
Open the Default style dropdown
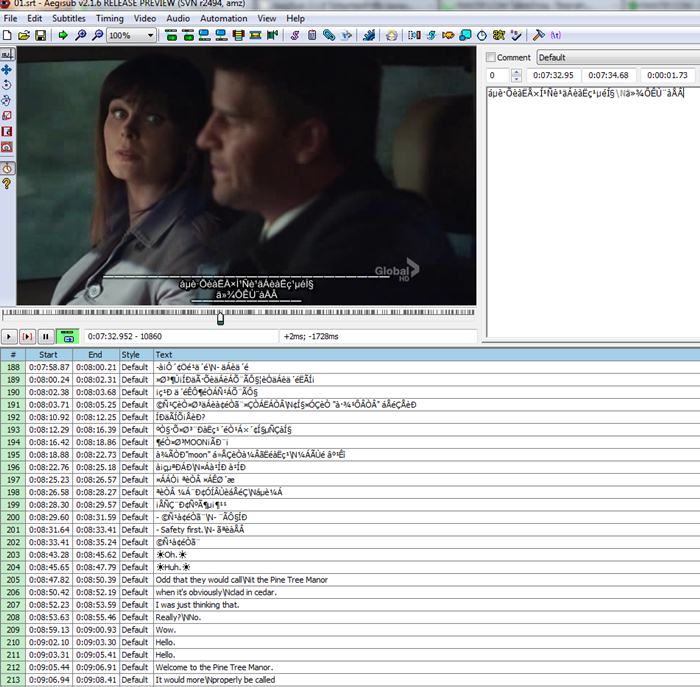[618, 57]
